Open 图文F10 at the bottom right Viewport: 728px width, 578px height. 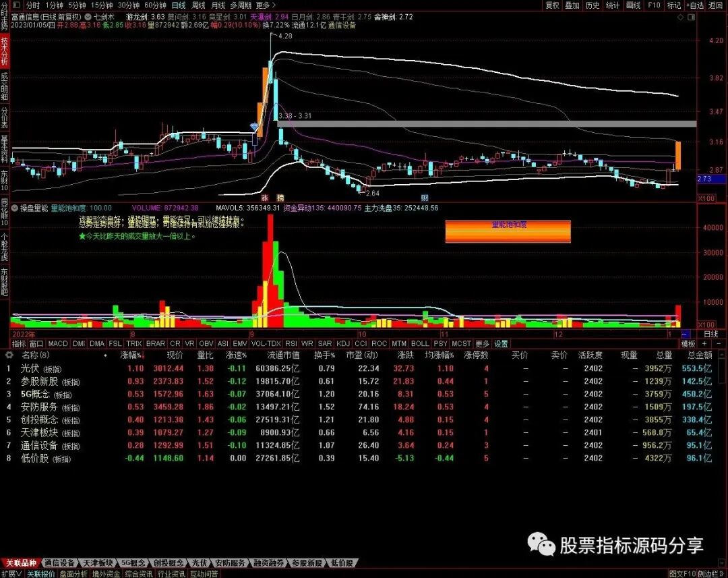682,574
